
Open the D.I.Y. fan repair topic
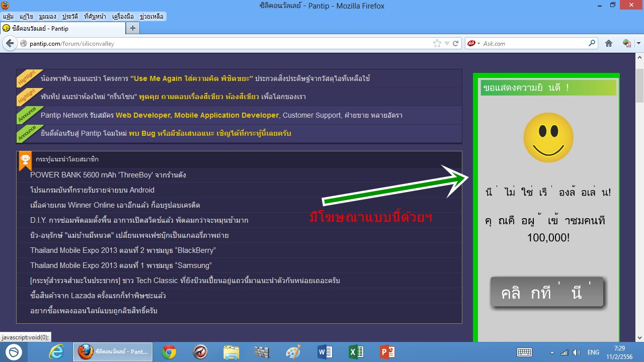coord(139,220)
